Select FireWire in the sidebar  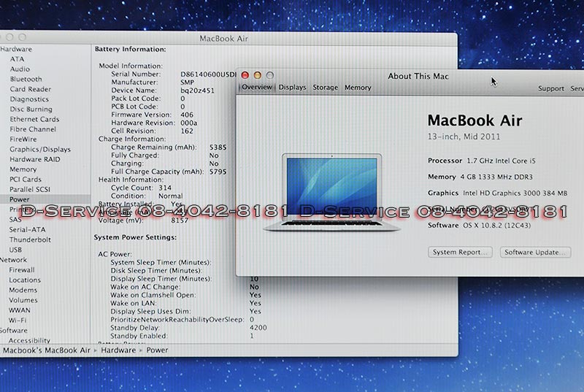(x=23, y=139)
